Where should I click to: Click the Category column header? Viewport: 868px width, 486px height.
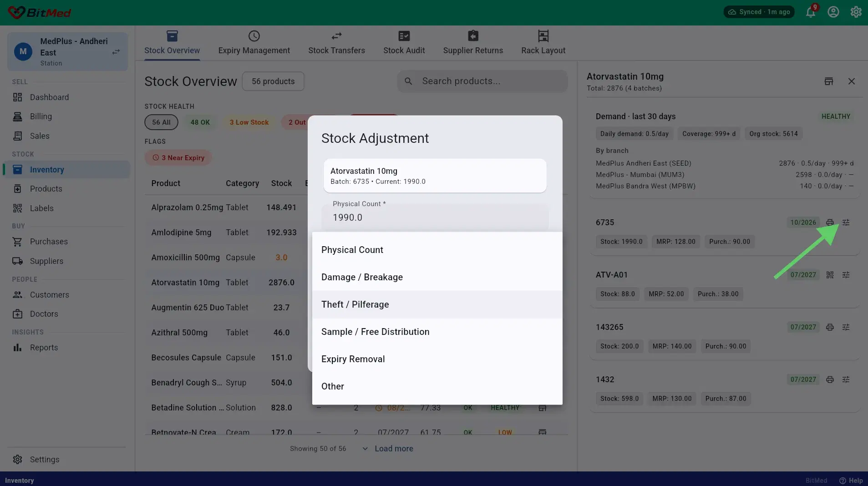tap(242, 183)
